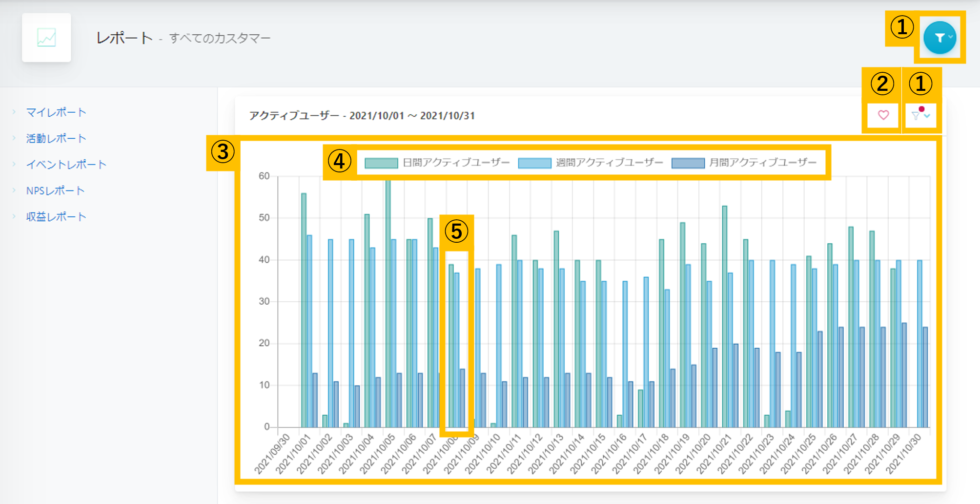This screenshot has width=980, height=504.
Task: Expand the マイレポート chevron
Action: click(14, 112)
